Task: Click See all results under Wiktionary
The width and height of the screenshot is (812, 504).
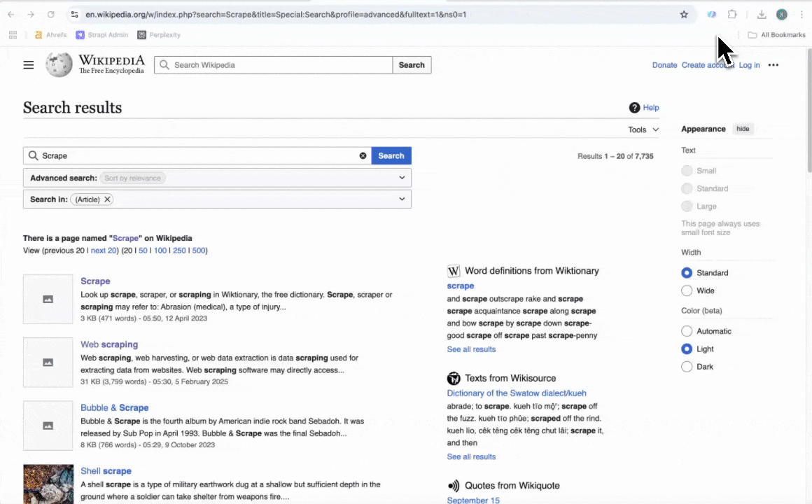Action: pyautogui.click(x=471, y=349)
